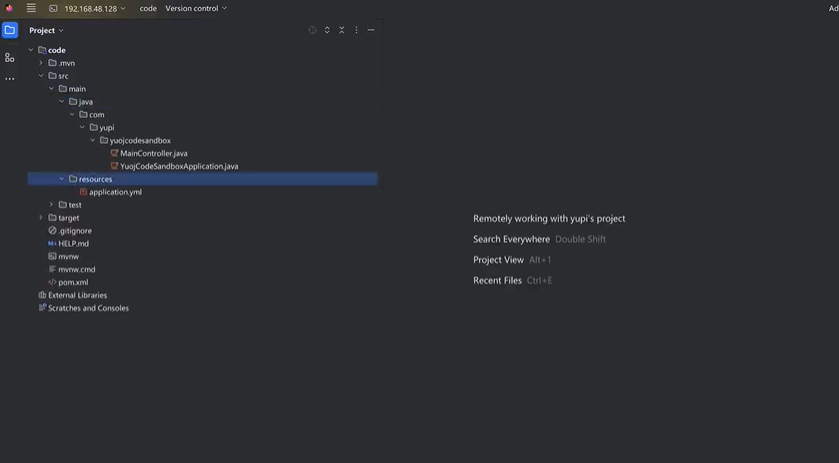Click the .gitignore file icon
This screenshot has width=839, height=463.
(x=52, y=231)
